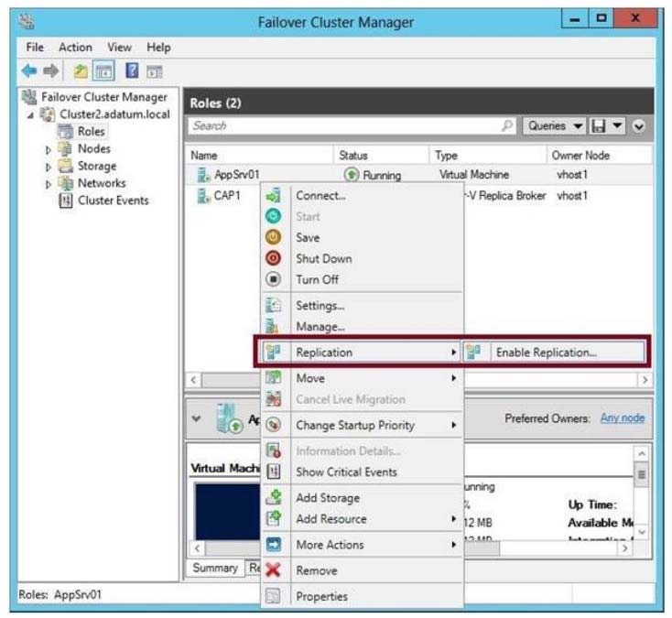Click details pane scroll up arrow

(642, 453)
